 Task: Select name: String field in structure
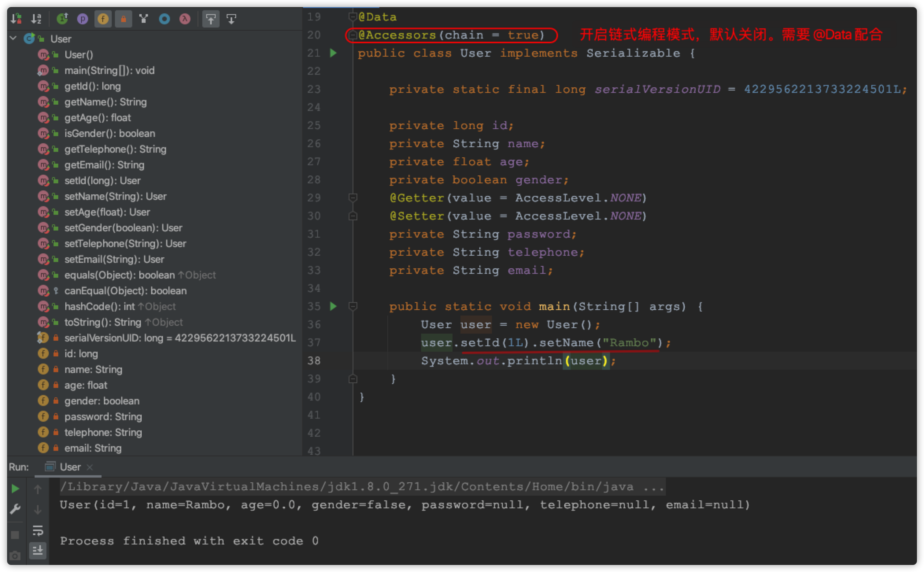click(93, 369)
